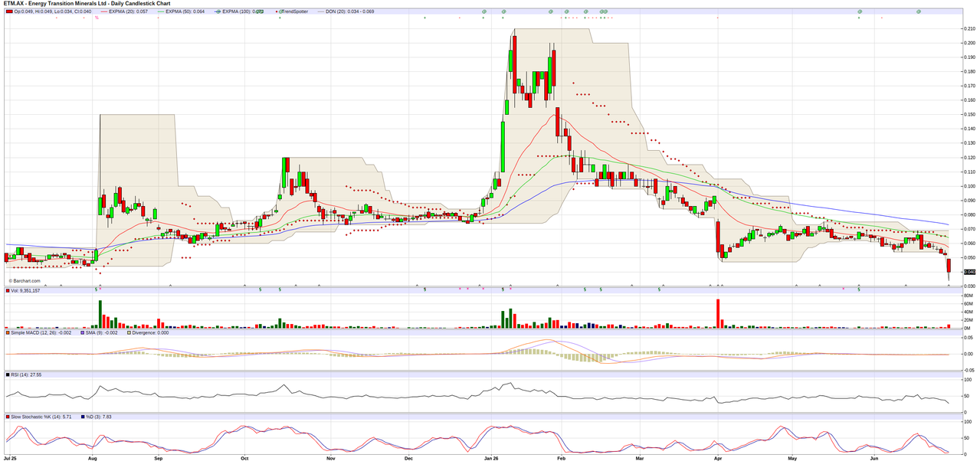Click the 'Divergence: 0.000' label
Viewport: 980px width, 471px height.
coord(150,333)
